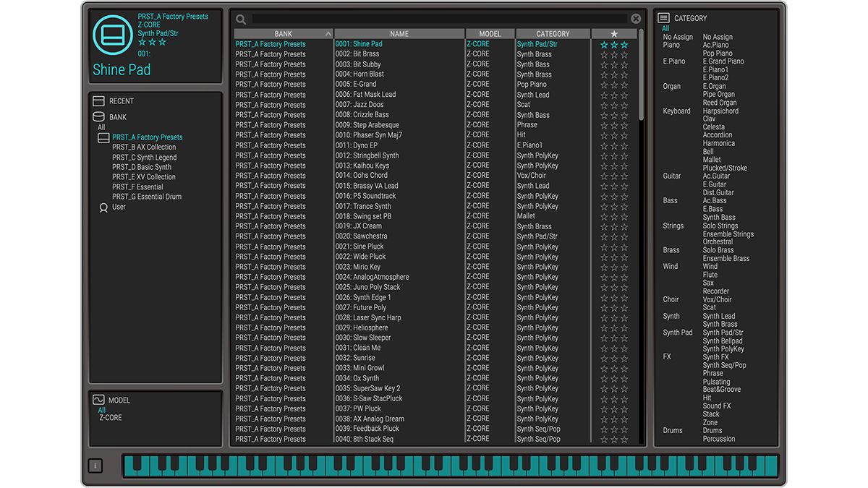868x488 pixels.
Task: Select preset 0005: E-Grand
Action: point(356,85)
